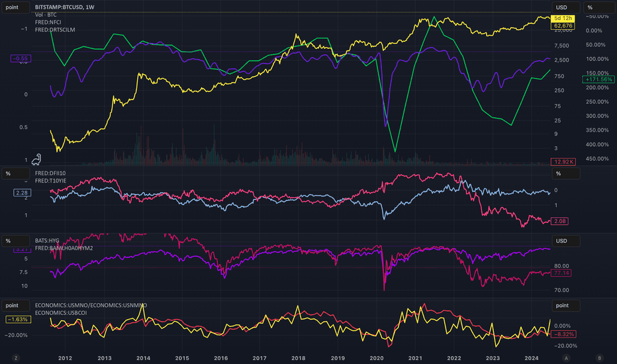Click the circled A scale button
The image size is (617, 364).
click(x=566, y=358)
